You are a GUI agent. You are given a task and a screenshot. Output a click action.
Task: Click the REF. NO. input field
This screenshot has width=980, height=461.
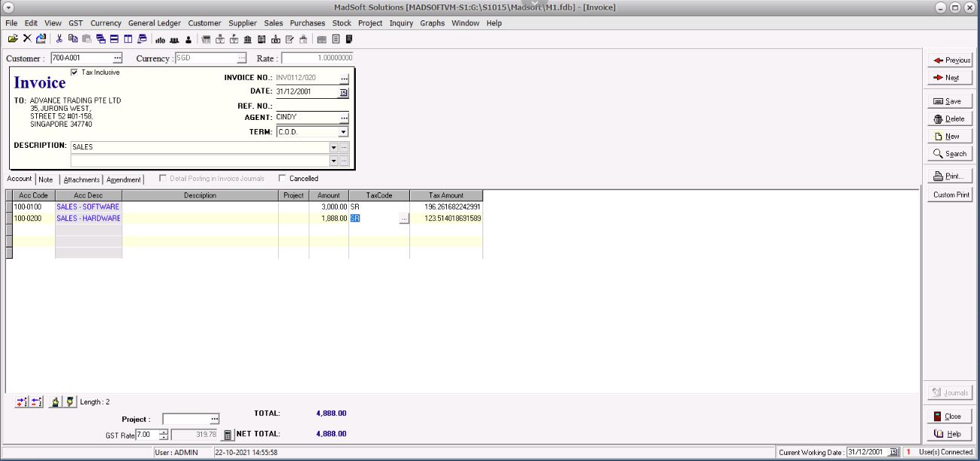click(312, 106)
